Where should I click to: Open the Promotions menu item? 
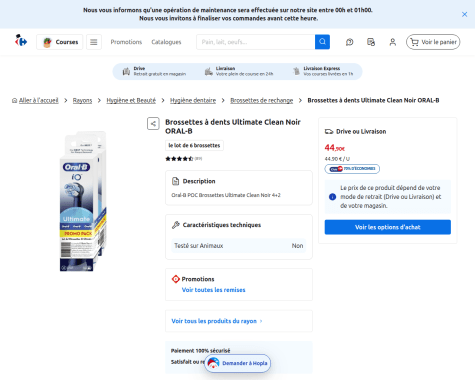tap(126, 42)
